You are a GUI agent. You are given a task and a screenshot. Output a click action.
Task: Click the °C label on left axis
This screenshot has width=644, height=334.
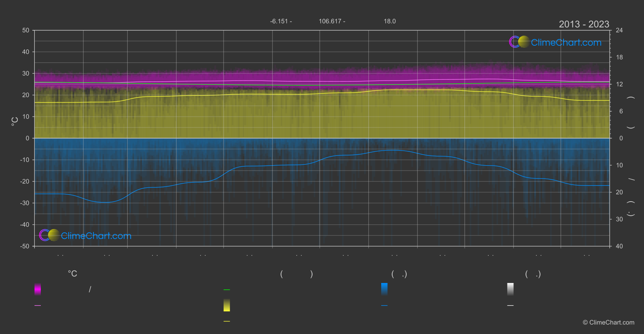[15, 121]
